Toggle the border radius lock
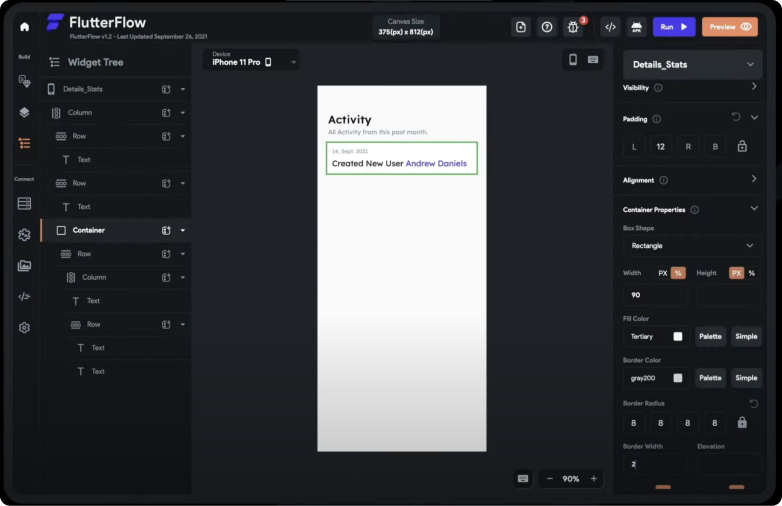 (742, 422)
